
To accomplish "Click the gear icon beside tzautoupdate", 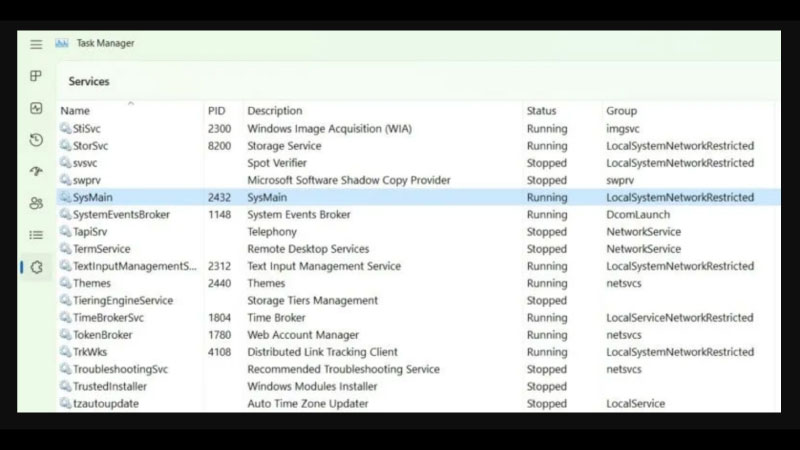I will [65, 403].
